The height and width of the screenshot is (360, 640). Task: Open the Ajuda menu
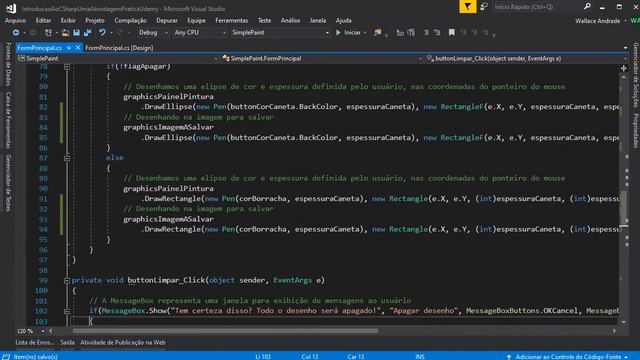point(343,20)
